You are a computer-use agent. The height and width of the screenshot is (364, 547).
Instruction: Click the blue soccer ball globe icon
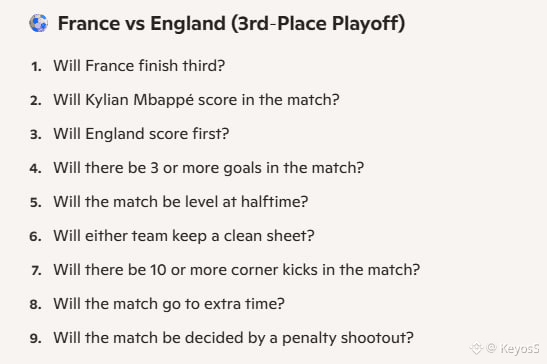[38, 23]
